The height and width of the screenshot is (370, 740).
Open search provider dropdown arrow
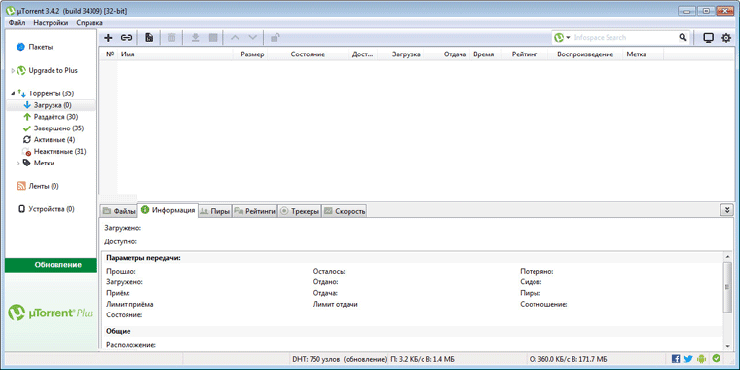click(x=569, y=38)
